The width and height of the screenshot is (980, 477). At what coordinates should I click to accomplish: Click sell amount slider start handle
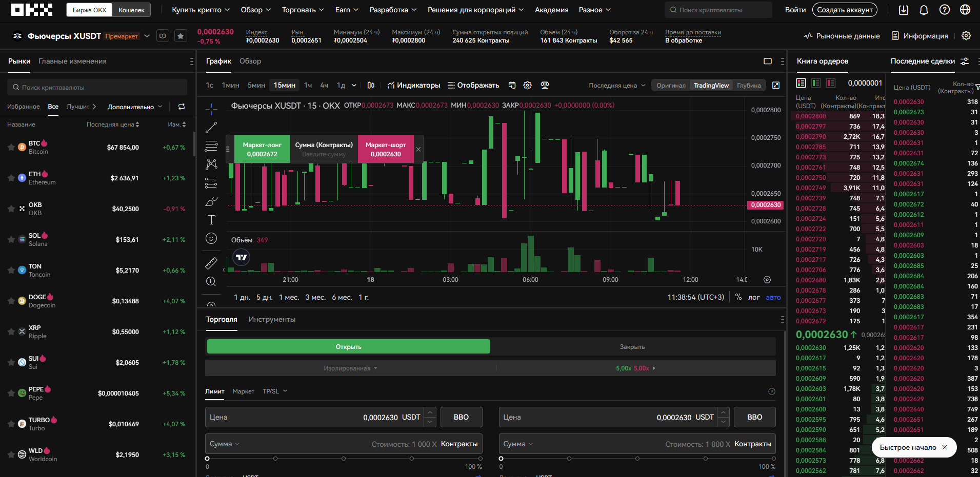pos(501,459)
